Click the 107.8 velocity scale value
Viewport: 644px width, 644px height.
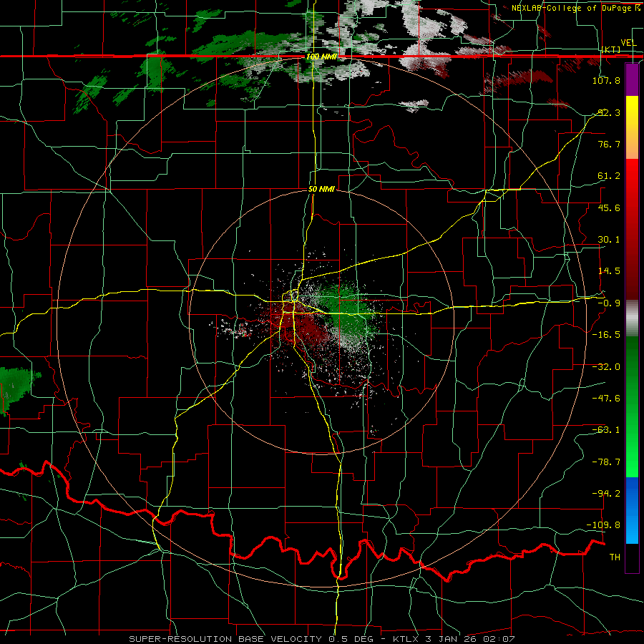coord(606,80)
